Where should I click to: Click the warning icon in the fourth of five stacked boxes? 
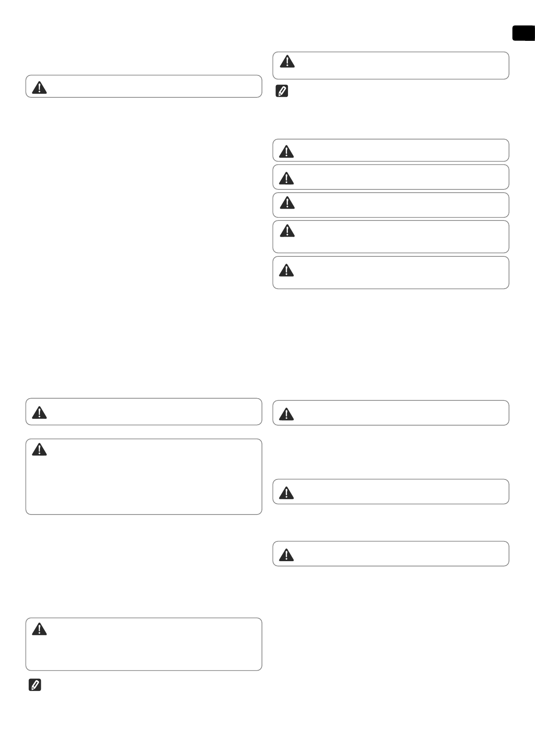287,230
